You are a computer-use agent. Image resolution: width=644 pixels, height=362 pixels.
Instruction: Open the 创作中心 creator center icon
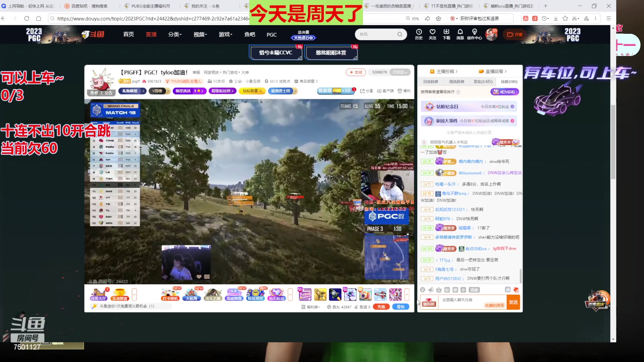click(474, 34)
